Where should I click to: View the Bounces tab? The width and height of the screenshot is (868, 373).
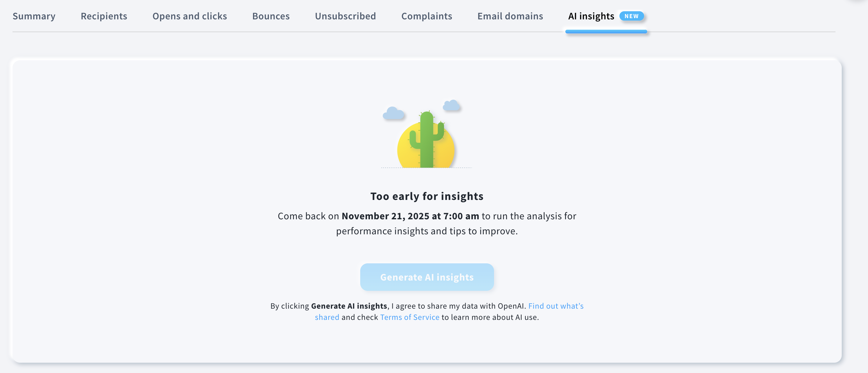coord(271,16)
